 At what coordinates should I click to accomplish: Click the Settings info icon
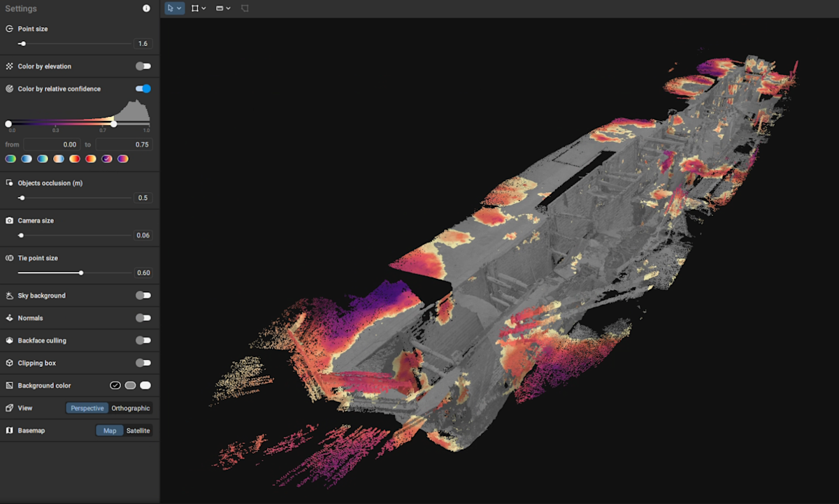(146, 8)
